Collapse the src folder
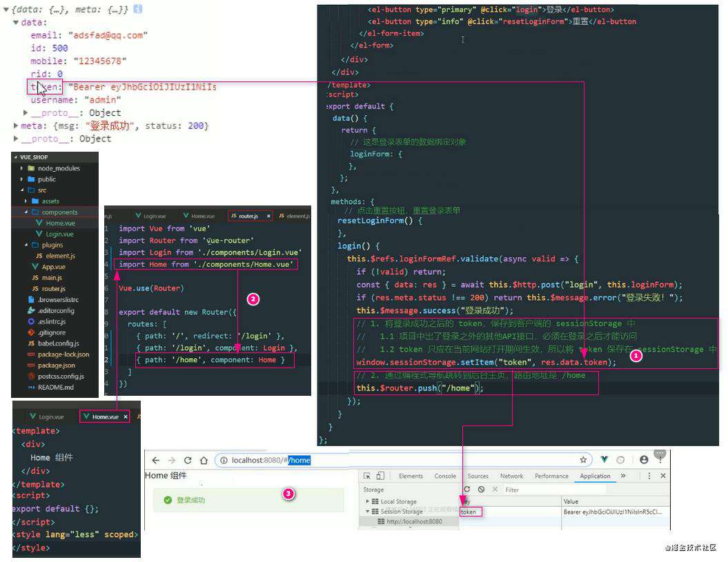728x562 pixels. click(x=22, y=190)
